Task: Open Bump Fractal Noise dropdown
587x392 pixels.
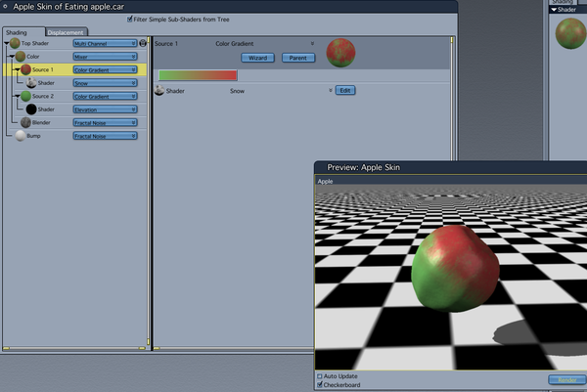Action: (x=106, y=136)
